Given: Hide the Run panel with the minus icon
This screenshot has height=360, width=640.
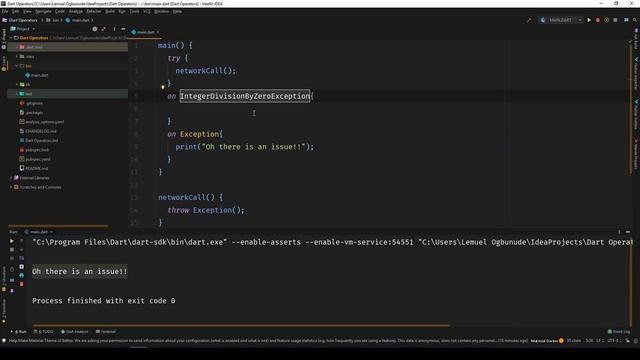Looking at the screenshot, I should [x=628, y=232].
